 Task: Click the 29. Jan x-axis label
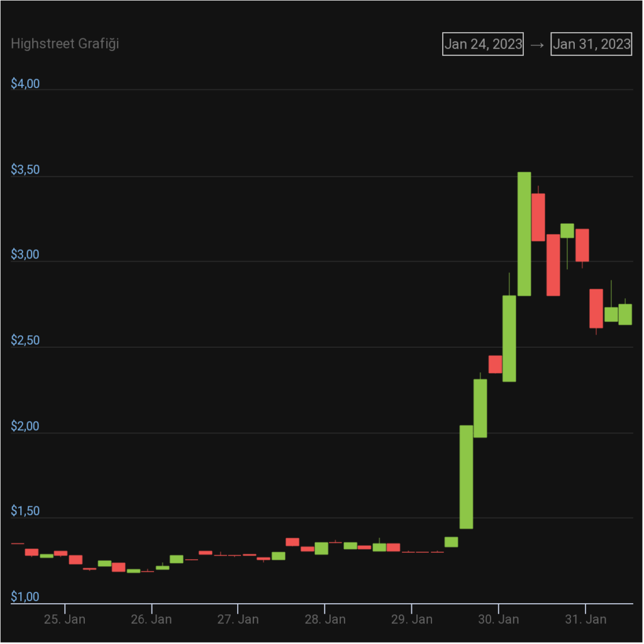pyautogui.click(x=412, y=619)
